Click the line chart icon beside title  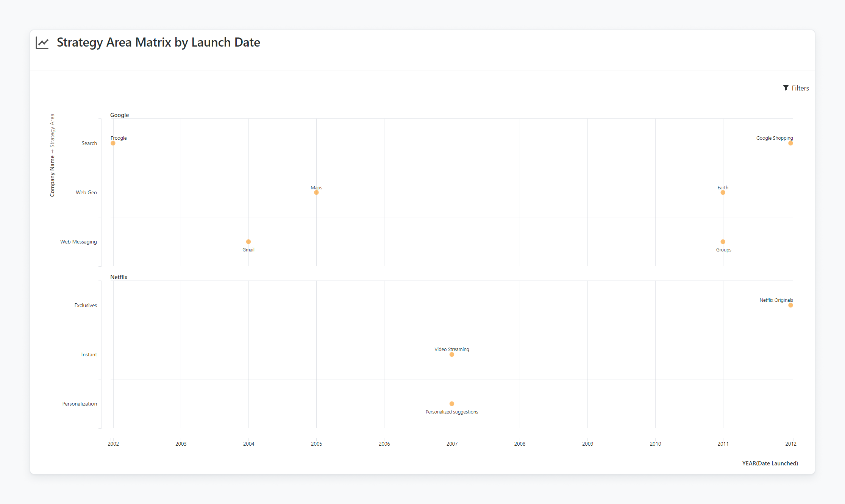[42, 43]
